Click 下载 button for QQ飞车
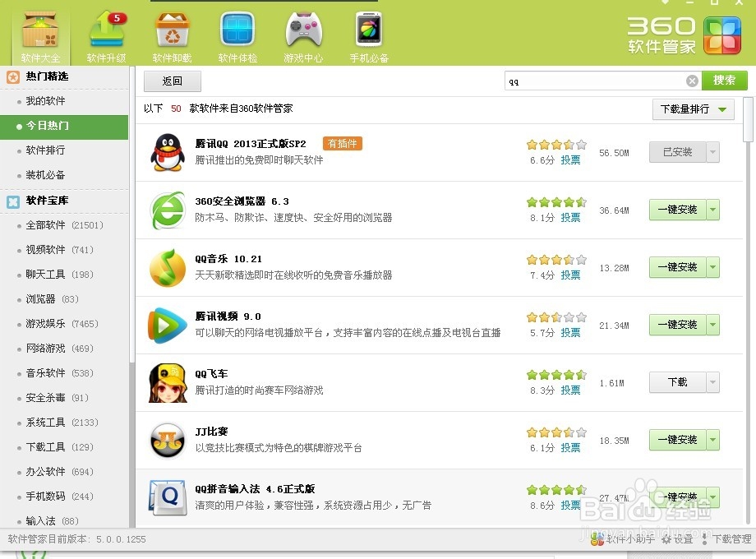 pyautogui.click(x=677, y=382)
